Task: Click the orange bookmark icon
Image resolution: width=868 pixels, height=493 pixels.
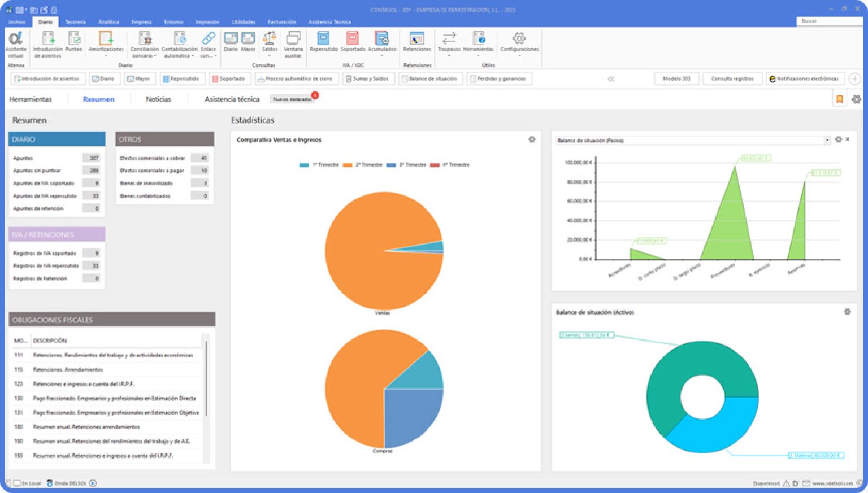Action: 839,99
